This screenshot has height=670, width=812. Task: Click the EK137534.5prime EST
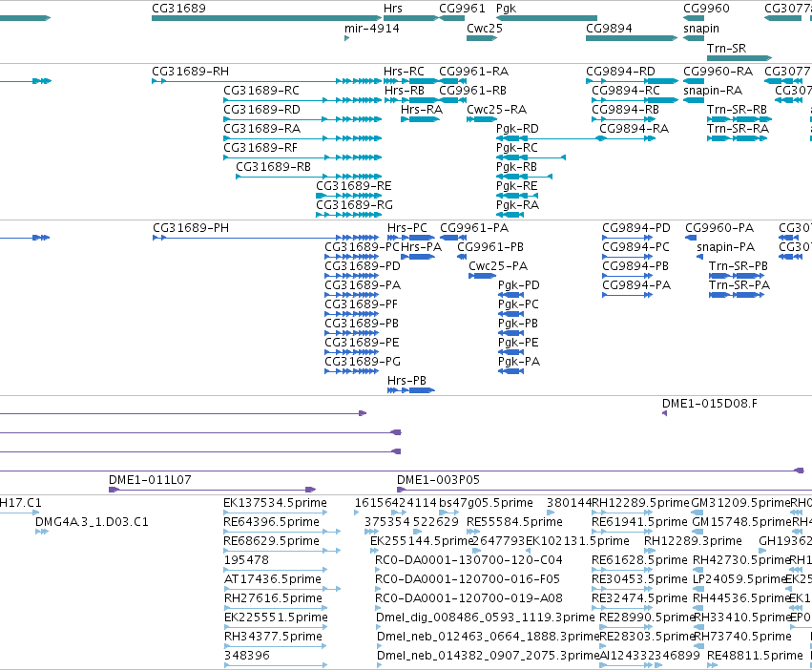tap(276, 513)
